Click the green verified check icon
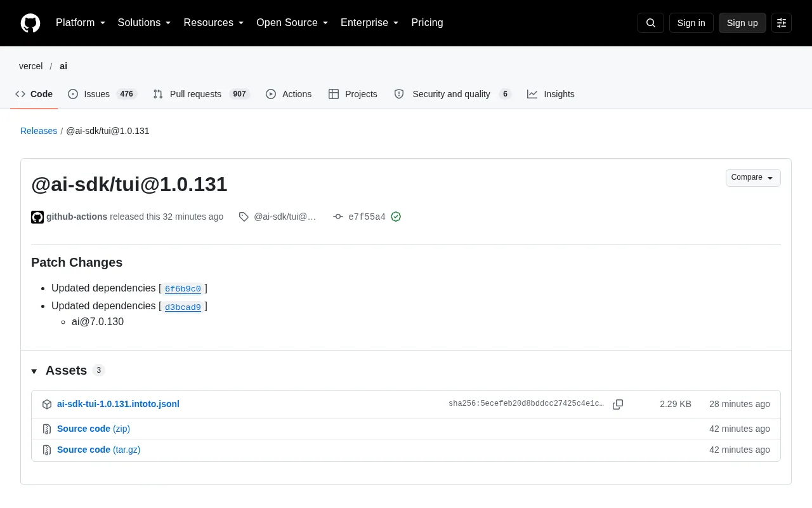The width and height of the screenshot is (812, 508). (x=396, y=217)
